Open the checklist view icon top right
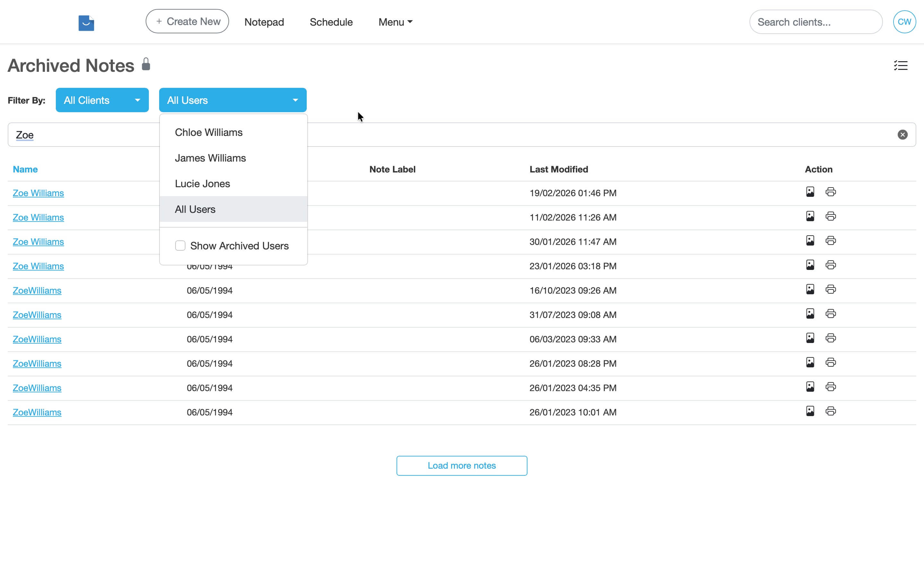Image resolution: width=924 pixels, height=577 pixels. tap(901, 65)
